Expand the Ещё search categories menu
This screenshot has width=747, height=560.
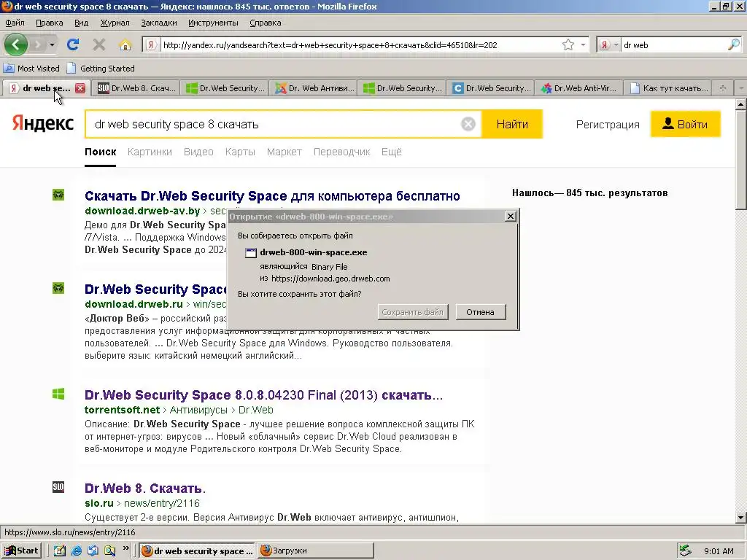point(391,152)
